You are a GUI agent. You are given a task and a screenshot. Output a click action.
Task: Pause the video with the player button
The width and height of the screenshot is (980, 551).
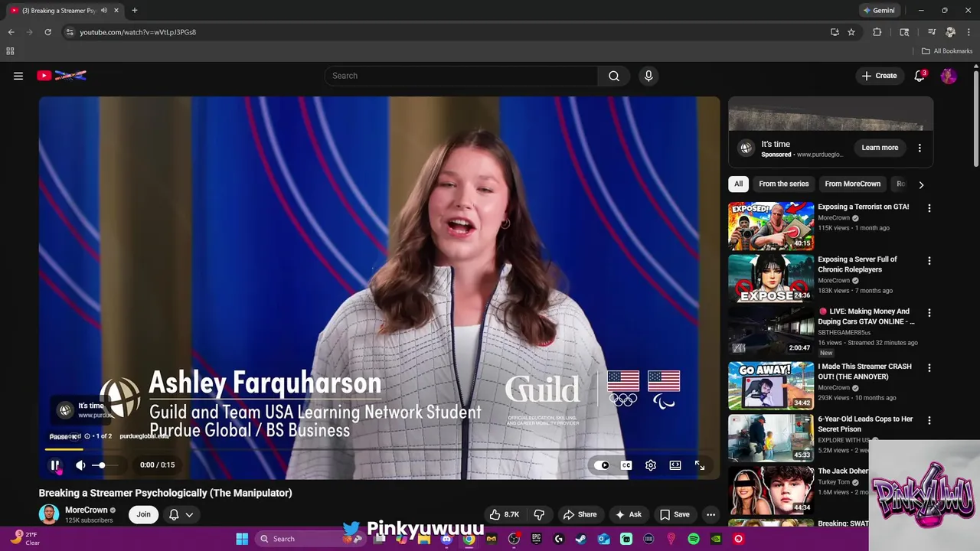[x=55, y=465]
